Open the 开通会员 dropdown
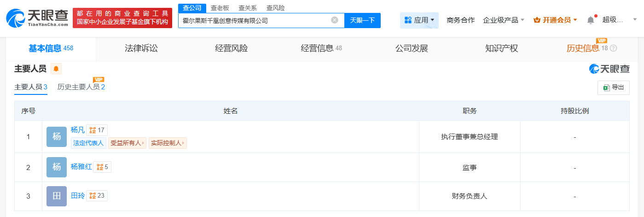The image size is (644, 217). [555, 20]
